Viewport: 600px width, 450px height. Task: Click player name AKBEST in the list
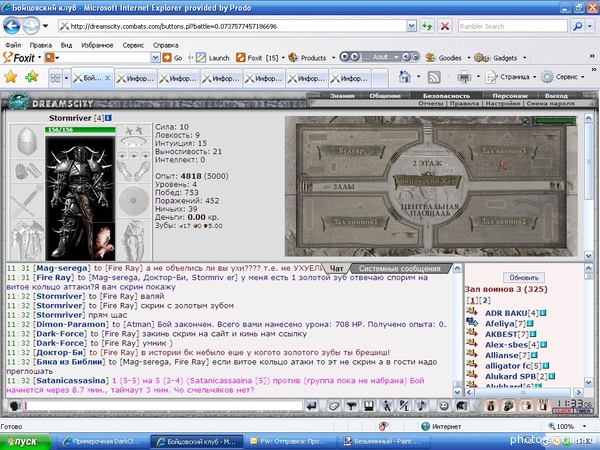[x=501, y=334]
